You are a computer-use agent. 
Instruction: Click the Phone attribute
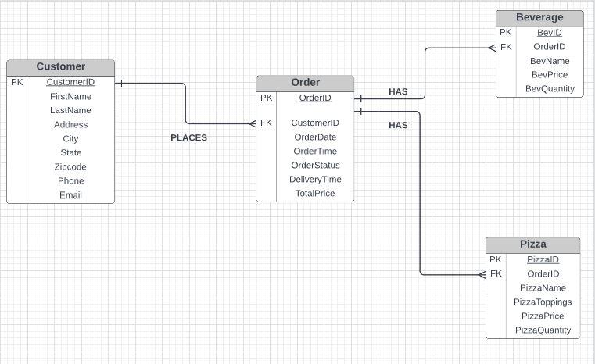[71, 181]
